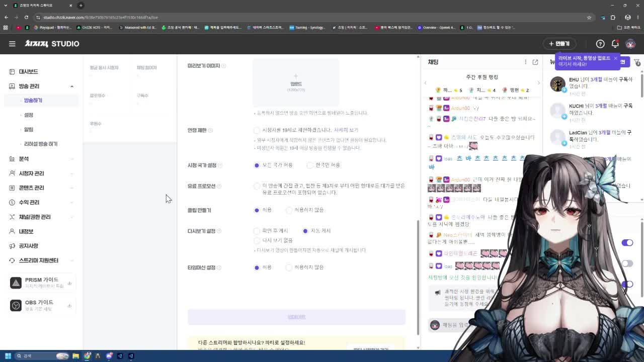
Task: Check the 19+ viewer restriction checkbox
Action: (x=257, y=130)
